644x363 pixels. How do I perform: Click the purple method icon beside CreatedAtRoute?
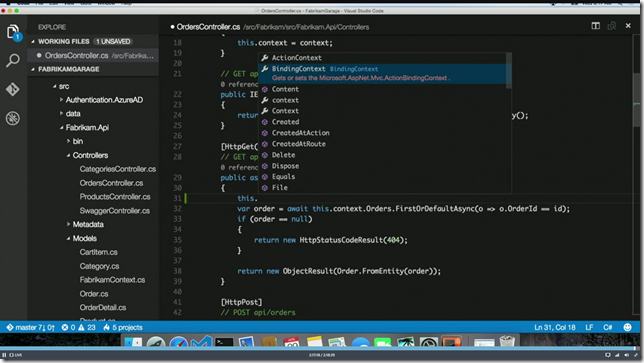pos(265,144)
